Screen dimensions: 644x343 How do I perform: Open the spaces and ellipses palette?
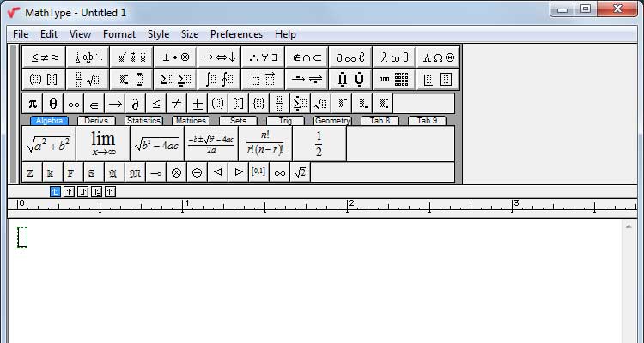[88, 57]
